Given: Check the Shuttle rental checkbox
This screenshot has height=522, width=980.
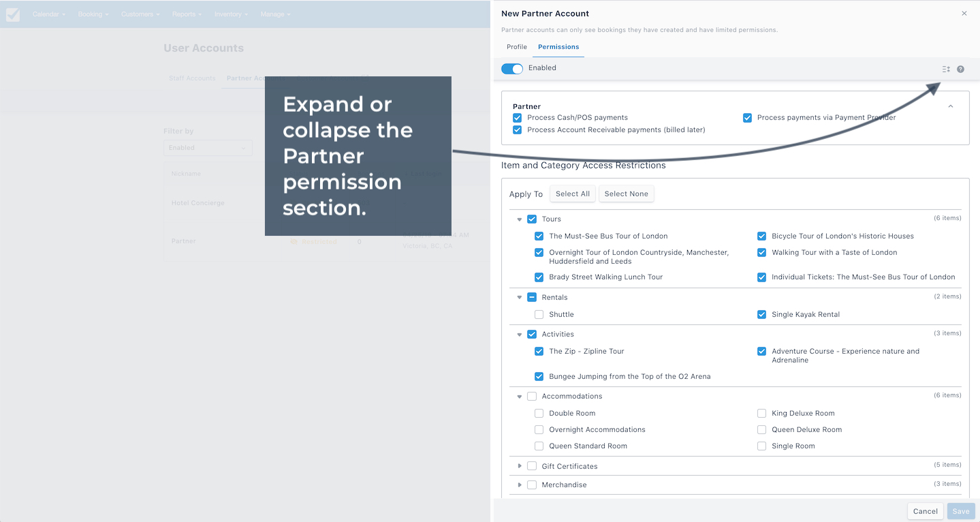Looking at the screenshot, I should click(539, 314).
